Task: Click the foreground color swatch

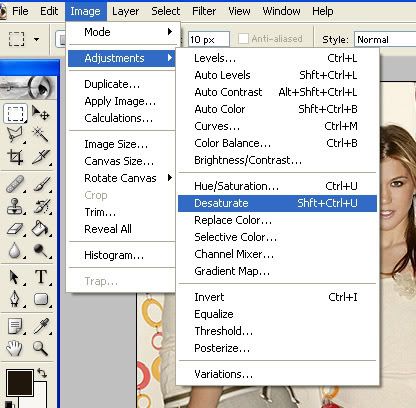Action: pos(20,383)
